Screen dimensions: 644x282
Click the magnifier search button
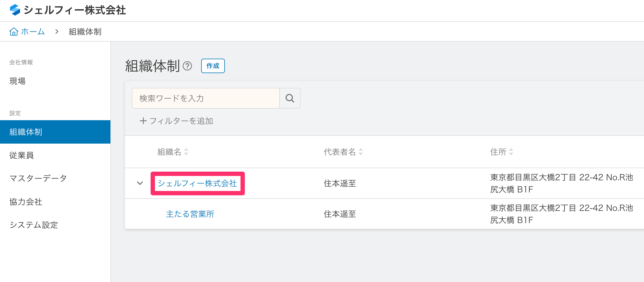pos(290,98)
